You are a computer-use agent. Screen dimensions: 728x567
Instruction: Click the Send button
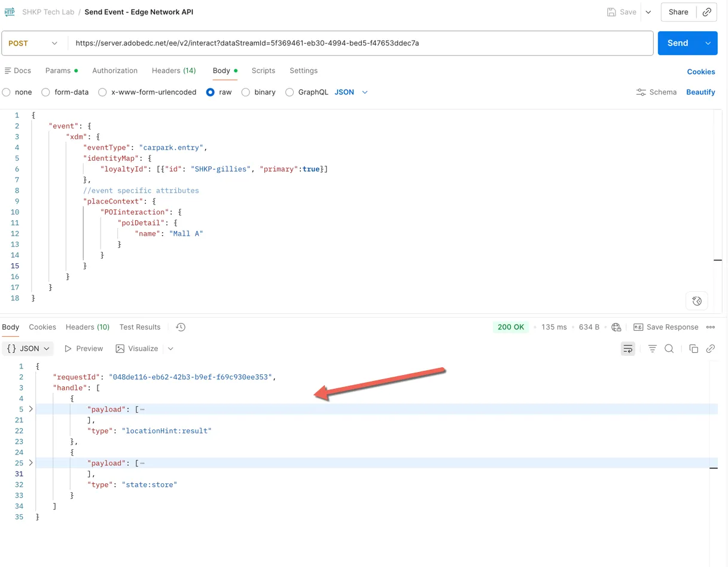click(678, 43)
